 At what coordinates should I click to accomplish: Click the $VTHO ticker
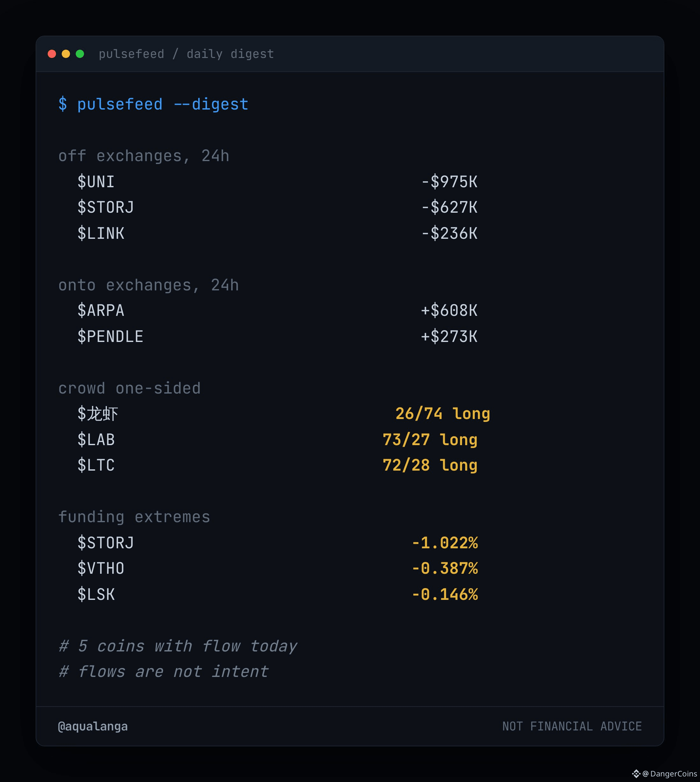point(101,568)
